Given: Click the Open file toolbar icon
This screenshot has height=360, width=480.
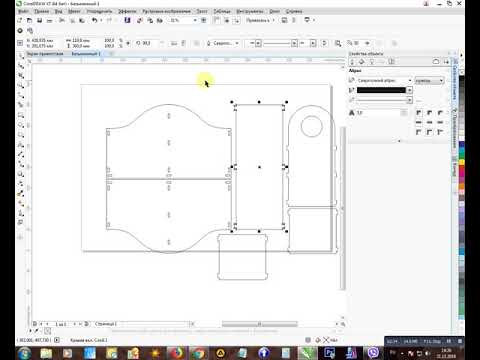Looking at the screenshot, I should (x=29, y=20).
